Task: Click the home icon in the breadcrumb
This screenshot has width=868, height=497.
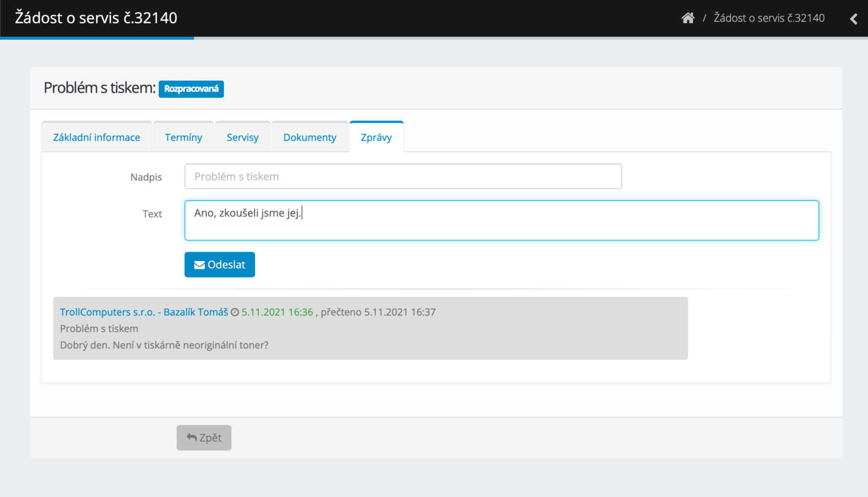Action: coord(688,18)
